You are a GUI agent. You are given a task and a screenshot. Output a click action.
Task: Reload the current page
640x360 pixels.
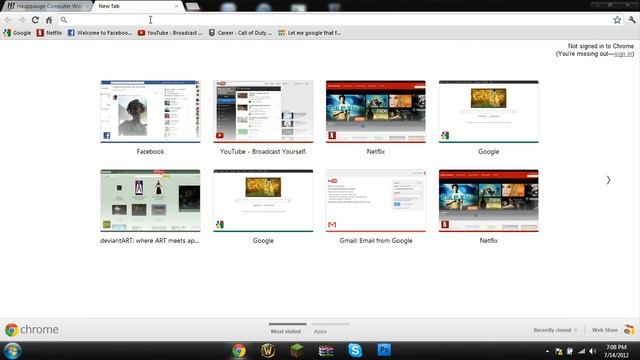[x=36, y=20]
